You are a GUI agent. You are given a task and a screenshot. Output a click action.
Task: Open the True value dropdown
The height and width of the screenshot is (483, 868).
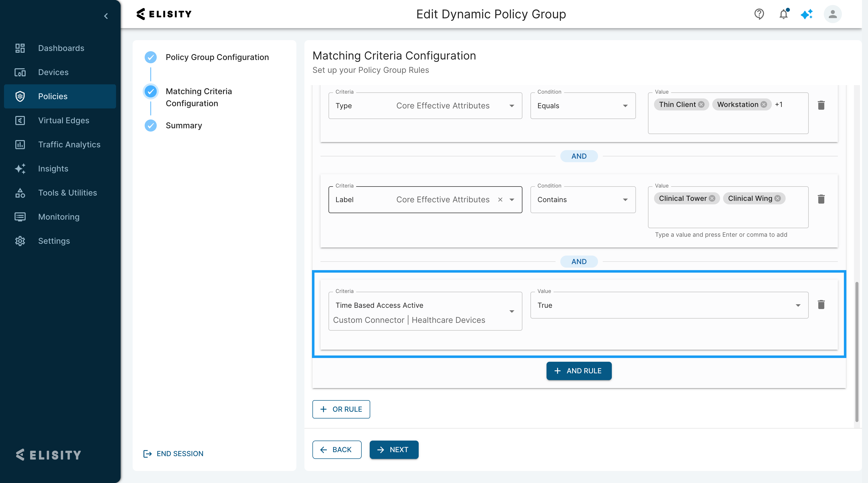(798, 305)
